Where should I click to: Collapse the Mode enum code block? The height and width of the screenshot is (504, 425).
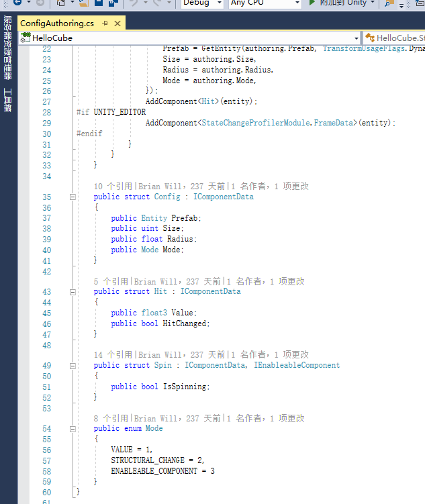pyautogui.click(x=73, y=429)
